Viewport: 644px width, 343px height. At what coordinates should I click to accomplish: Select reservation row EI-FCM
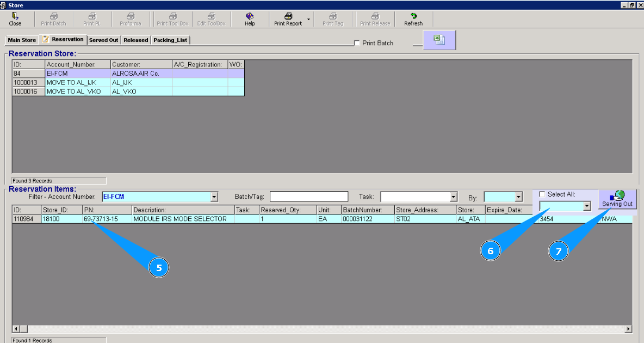tap(128, 73)
